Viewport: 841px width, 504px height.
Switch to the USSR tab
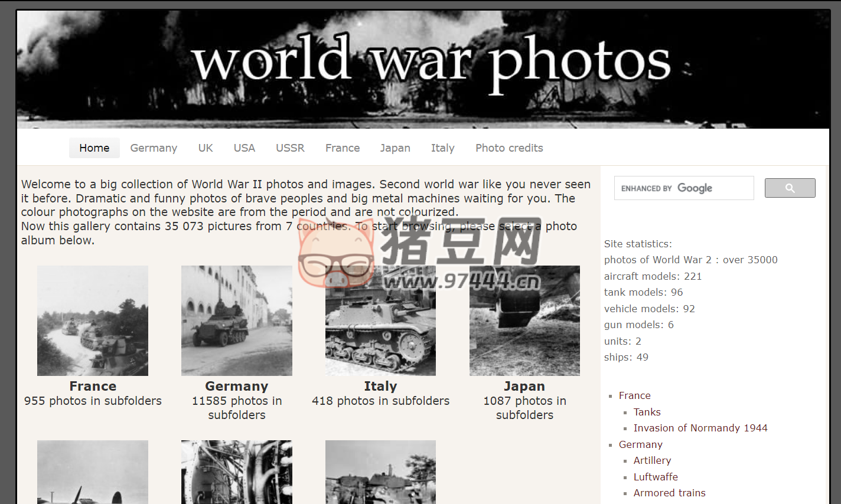click(x=290, y=148)
